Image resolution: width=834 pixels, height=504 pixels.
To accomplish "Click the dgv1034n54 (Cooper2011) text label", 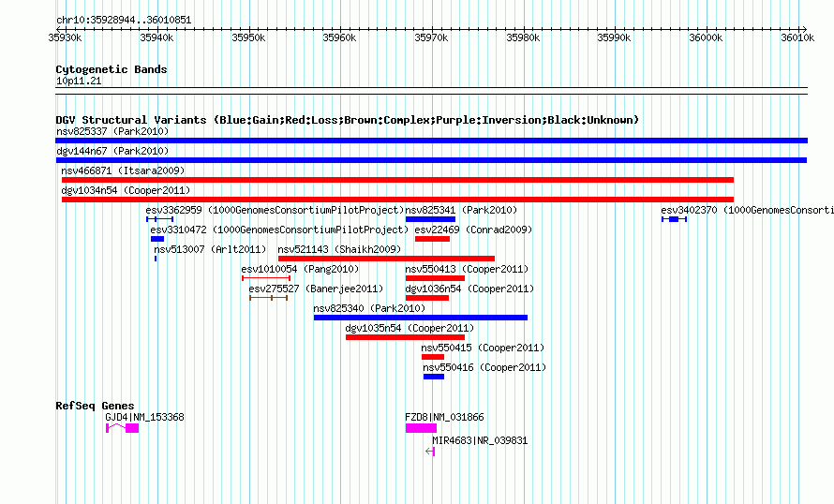I will [126, 190].
